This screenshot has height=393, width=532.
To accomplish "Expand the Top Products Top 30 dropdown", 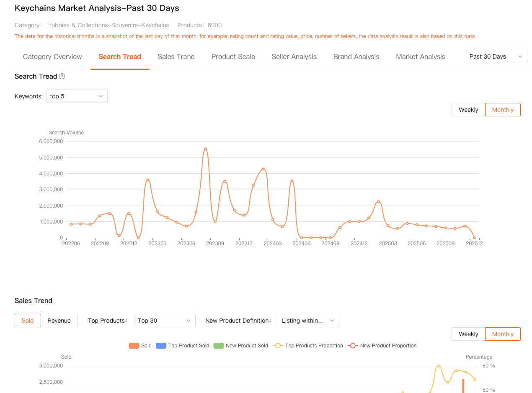I will (x=165, y=321).
